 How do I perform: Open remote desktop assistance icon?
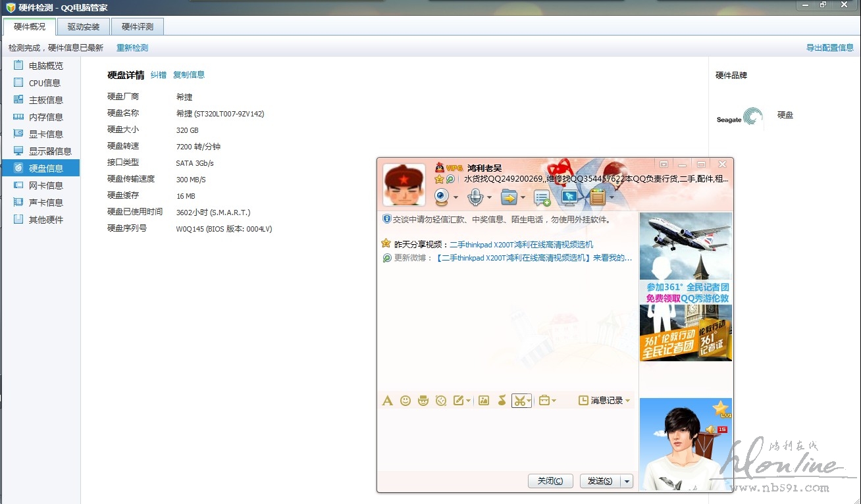569,197
